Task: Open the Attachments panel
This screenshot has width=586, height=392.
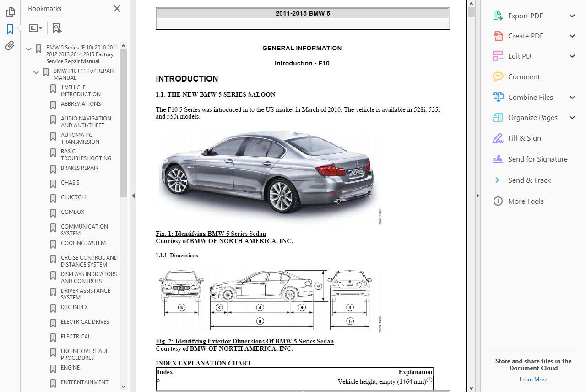Action: [10, 45]
